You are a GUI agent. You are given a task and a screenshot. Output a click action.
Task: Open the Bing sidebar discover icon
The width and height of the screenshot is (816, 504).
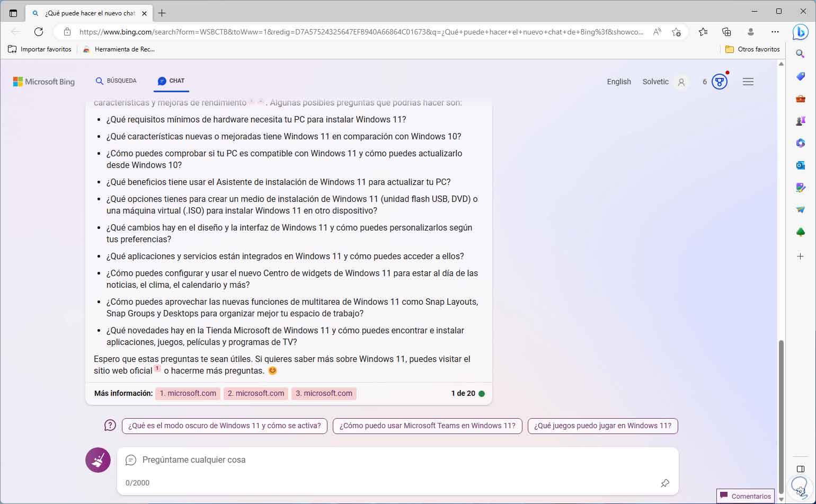(800, 32)
